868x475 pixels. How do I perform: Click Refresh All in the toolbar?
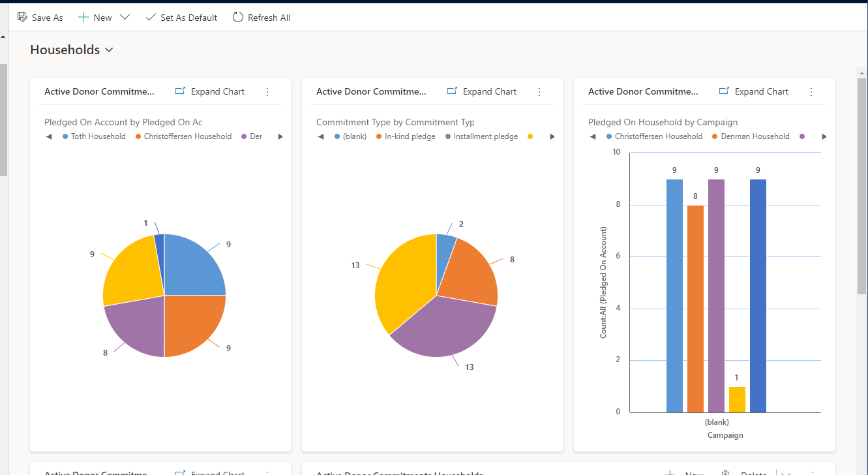pos(262,18)
